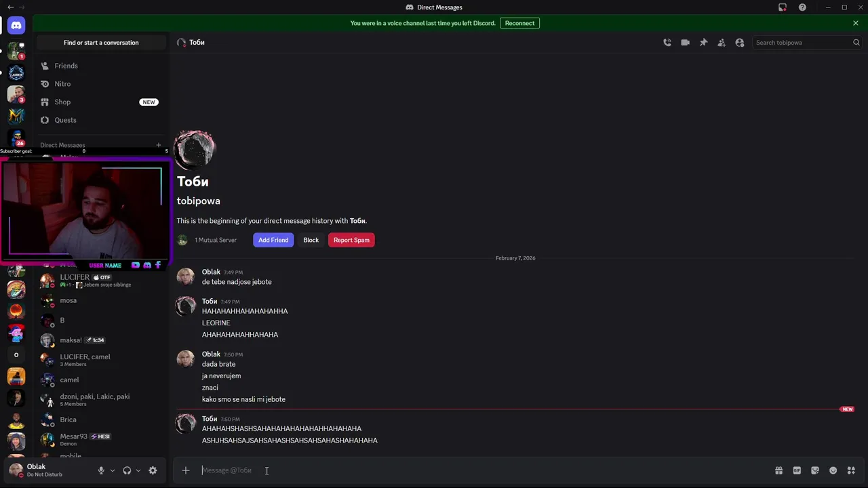
Task: Open the Discord home direct messages icon
Action: [x=16, y=26]
